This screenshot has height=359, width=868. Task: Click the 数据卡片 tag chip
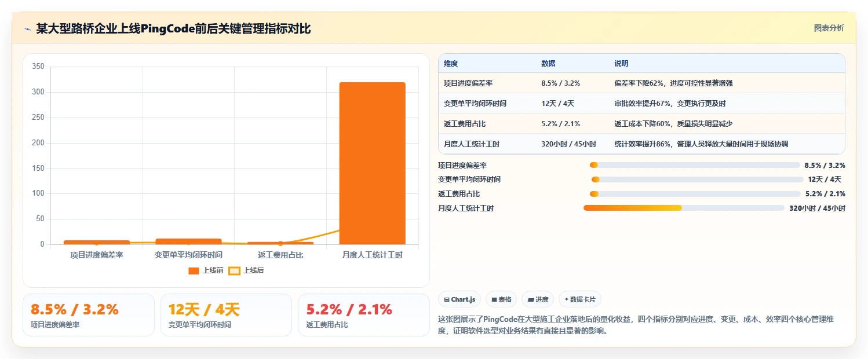pyautogui.click(x=580, y=299)
